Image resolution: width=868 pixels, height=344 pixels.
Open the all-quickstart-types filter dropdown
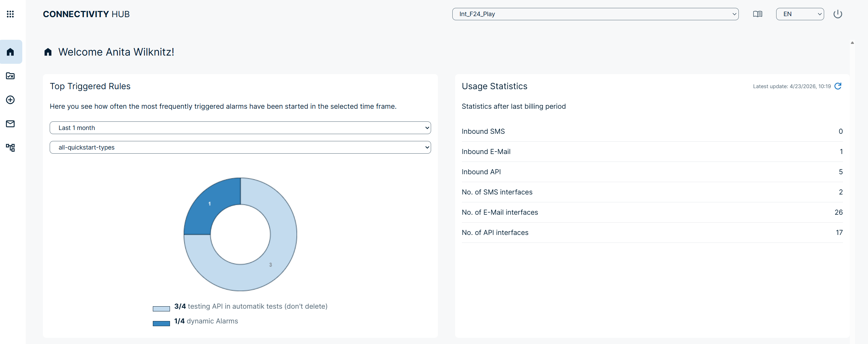tap(240, 147)
